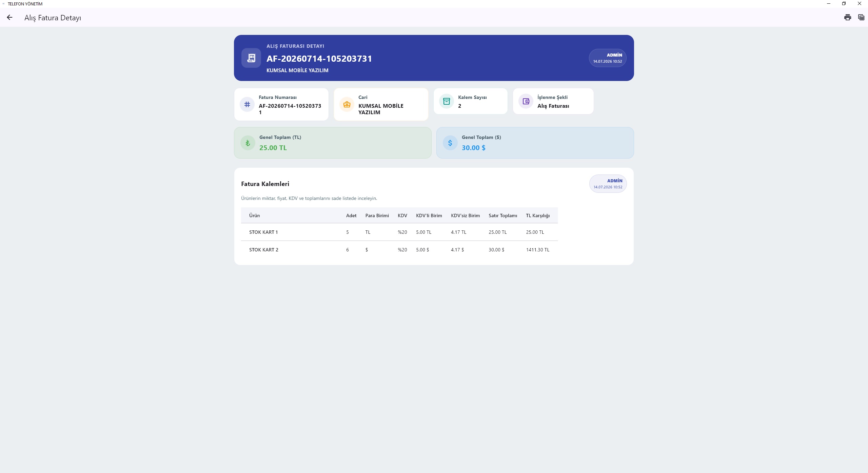Go back with the arrow icon
868x473 pixels.
coord(9,18)
